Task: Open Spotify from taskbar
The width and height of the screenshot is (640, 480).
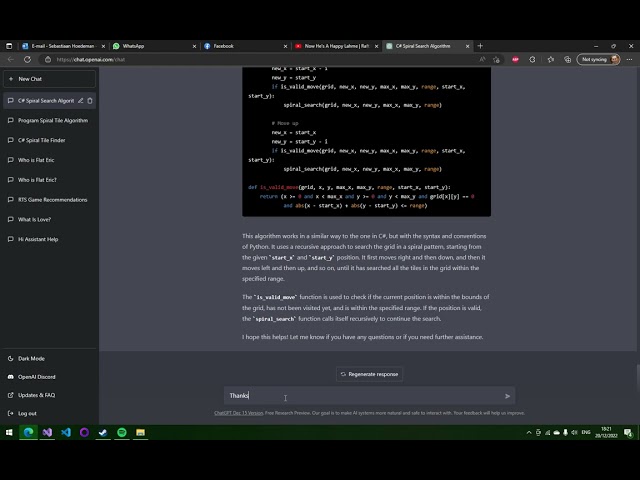Action: (x=122, y=432)
